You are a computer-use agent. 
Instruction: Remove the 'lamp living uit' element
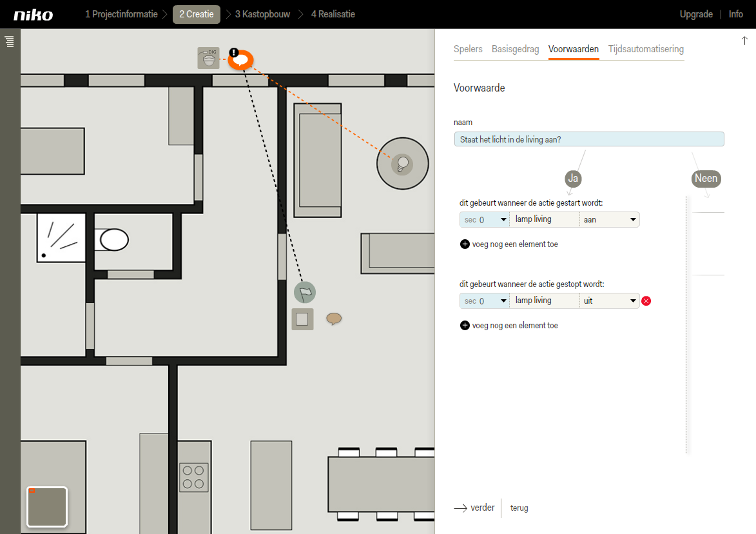pyautogui.click(x=646, y=301)
